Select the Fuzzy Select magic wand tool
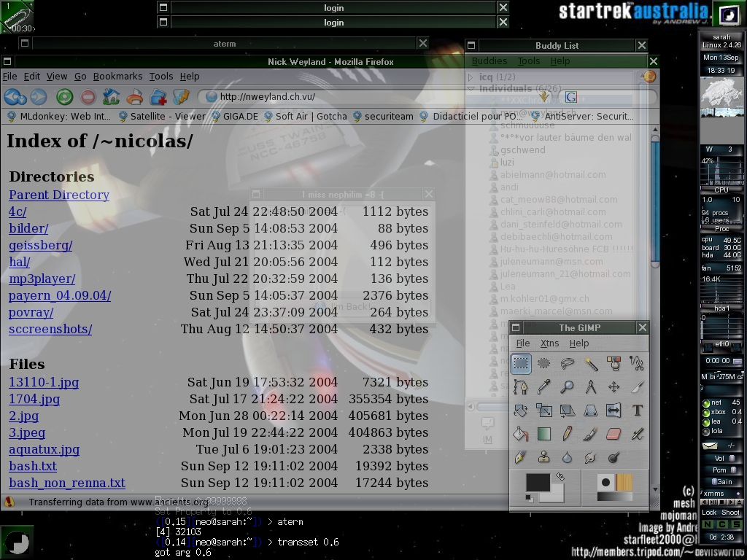Viewport: 747px width, 560px height. (590, 363)
